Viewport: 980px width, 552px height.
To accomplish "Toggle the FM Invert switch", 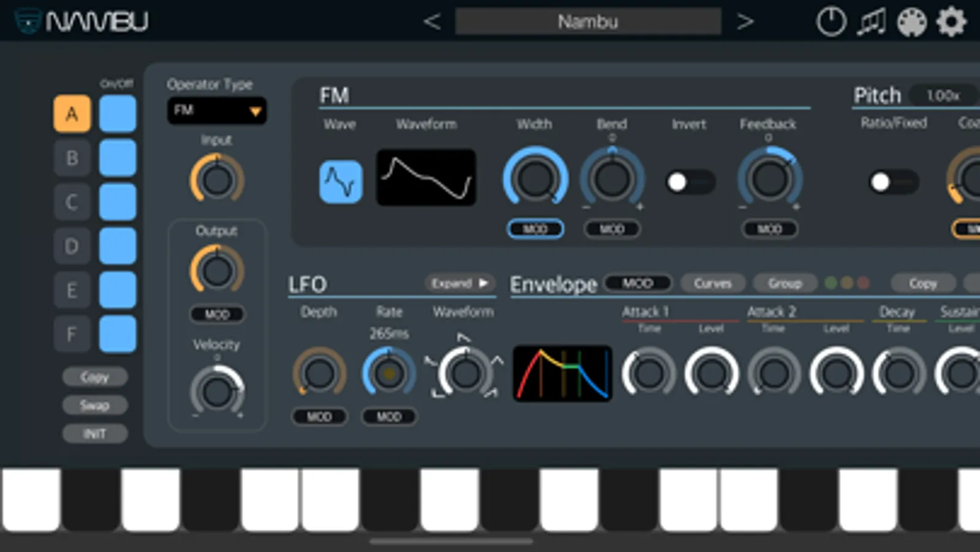I will 690,182.
